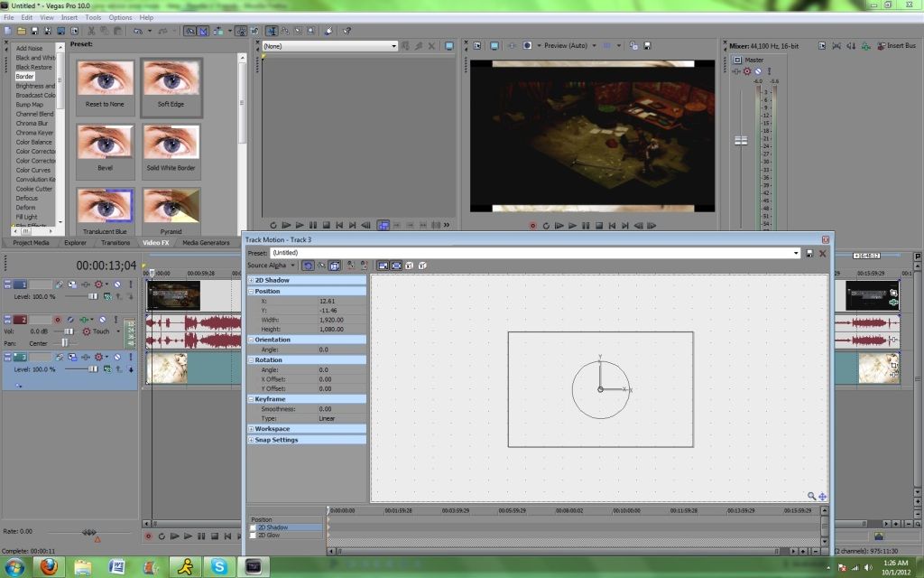Viewport: 924px width, 578px height.
Task: Open the Insert menu
Action: pyautogui.click(x=69, y=18)
